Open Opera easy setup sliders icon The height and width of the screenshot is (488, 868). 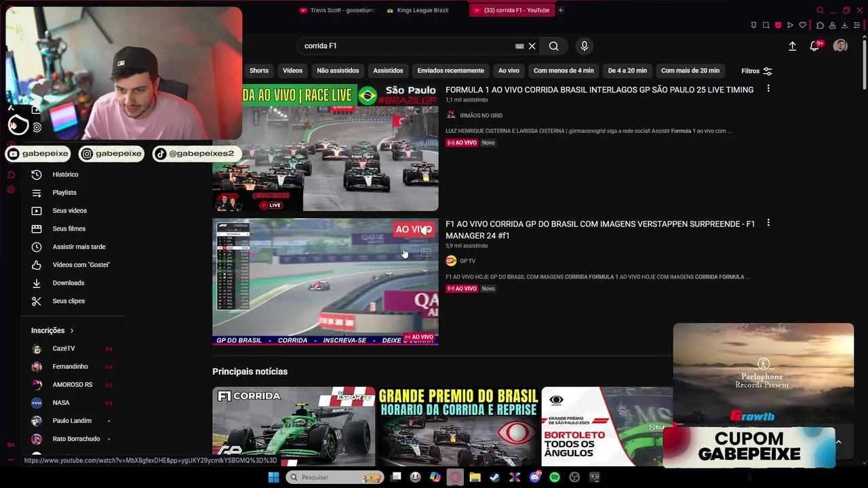point(856,25)
